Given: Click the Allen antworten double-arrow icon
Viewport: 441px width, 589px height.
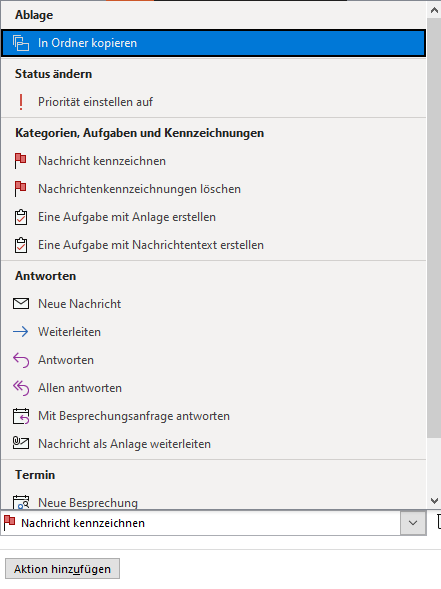Looking at the screenshot, I should pos(21,388).
